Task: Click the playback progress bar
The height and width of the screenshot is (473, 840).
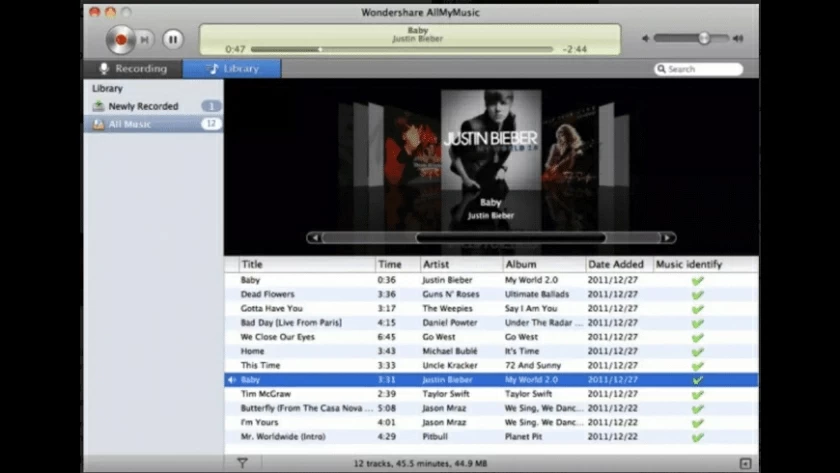Action: 402,49
